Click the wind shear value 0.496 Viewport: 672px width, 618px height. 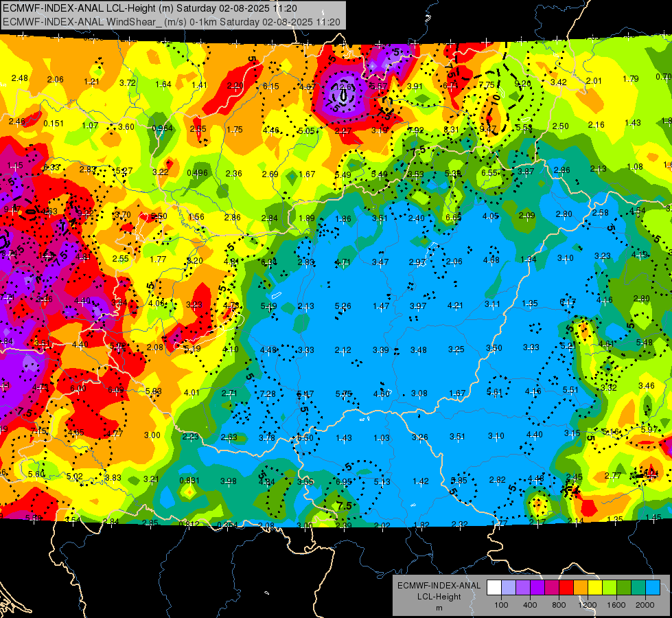click(197, 173)
